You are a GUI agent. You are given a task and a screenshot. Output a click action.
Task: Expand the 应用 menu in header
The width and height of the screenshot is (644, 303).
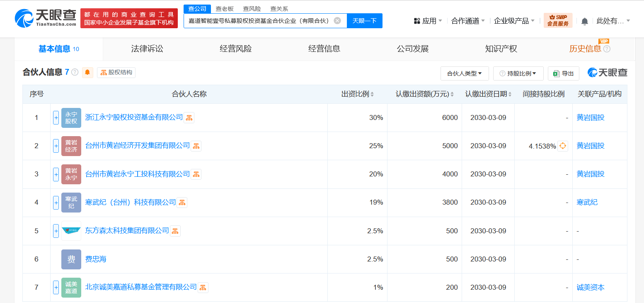coord(428,21)
